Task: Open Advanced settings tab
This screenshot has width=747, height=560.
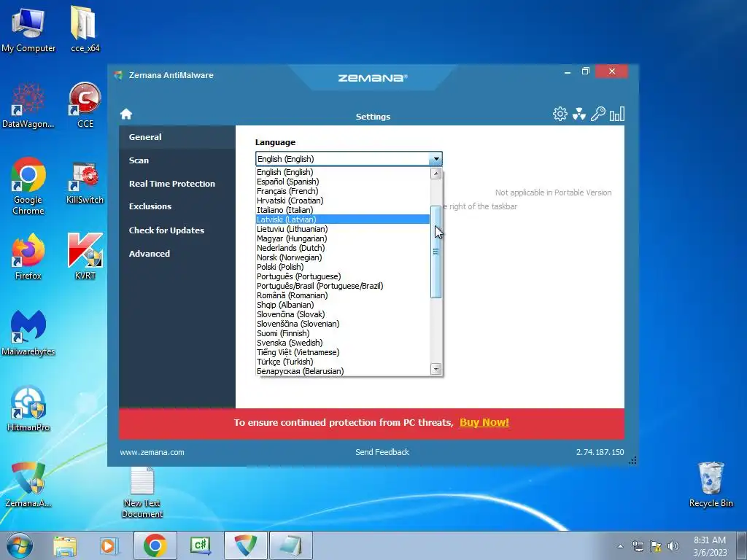Action: coord(177,254)
